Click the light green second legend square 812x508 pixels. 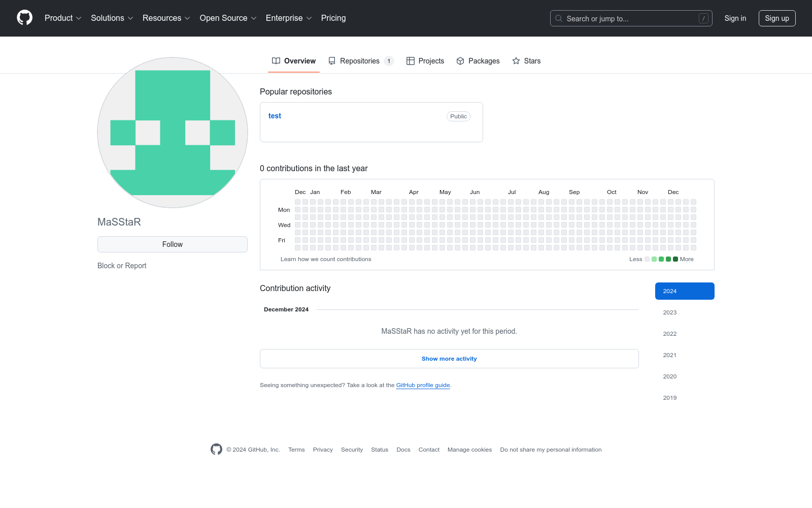(x=654, y=259)
